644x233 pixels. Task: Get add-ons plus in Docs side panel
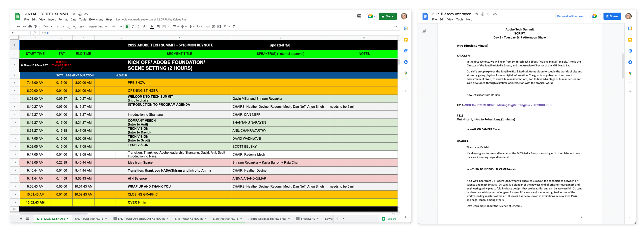point(630,91)
